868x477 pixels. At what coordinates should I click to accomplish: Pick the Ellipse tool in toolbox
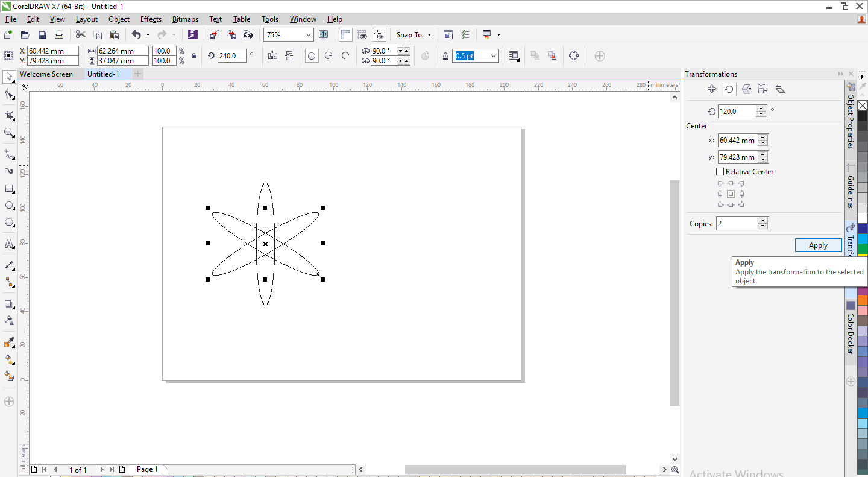9,206
